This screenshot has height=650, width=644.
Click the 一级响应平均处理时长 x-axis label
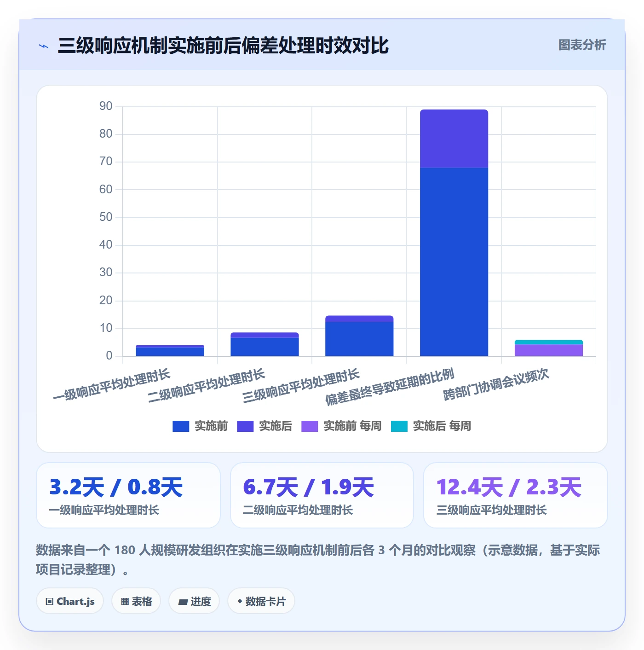[x=112, y=385]
